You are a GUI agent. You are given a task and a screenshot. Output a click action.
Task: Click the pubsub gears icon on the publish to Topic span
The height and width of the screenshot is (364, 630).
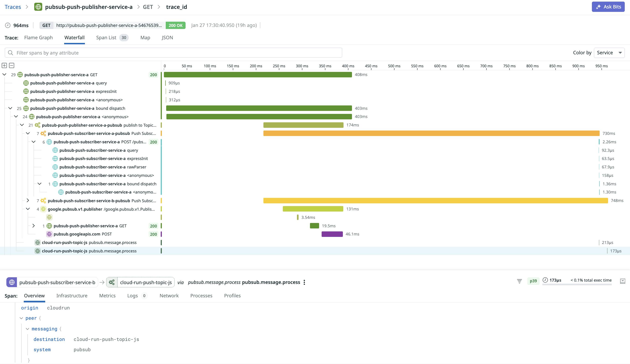pyautogui.click(x=37, y=125)
